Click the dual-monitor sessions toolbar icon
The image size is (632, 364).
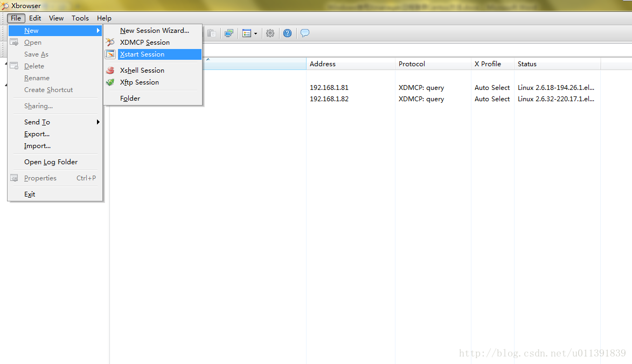click(x=229, y=33)
